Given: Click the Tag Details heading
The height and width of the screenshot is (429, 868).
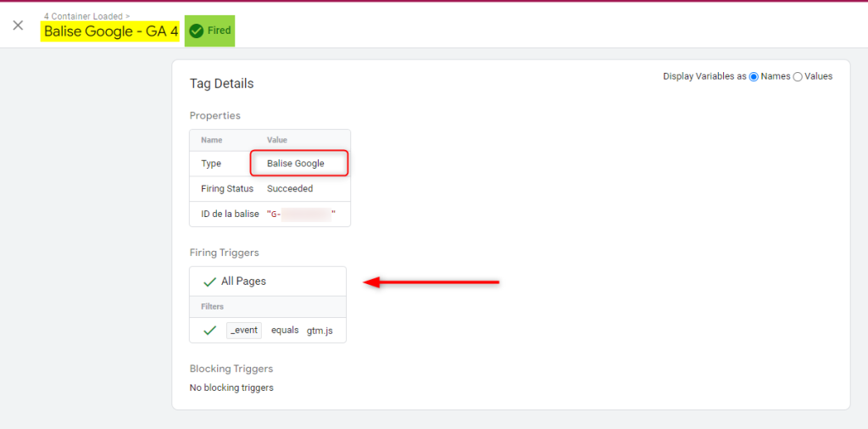Looking at the screenshot, I should [x=221, y=84].
